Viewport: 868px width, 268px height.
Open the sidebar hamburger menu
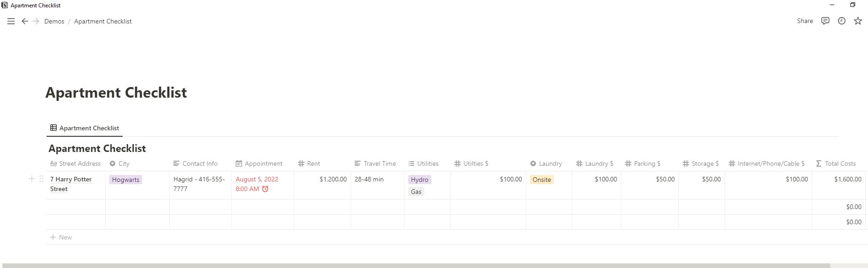click(x=11, y=21)
